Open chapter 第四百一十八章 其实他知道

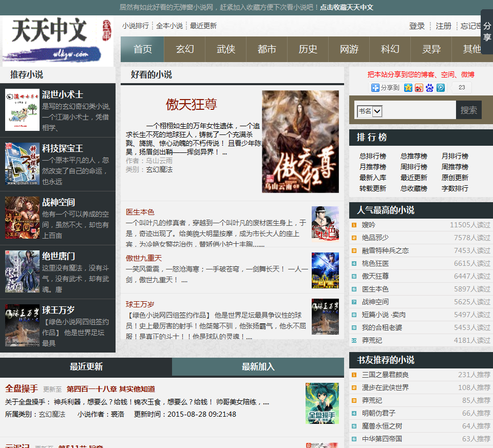111,389
